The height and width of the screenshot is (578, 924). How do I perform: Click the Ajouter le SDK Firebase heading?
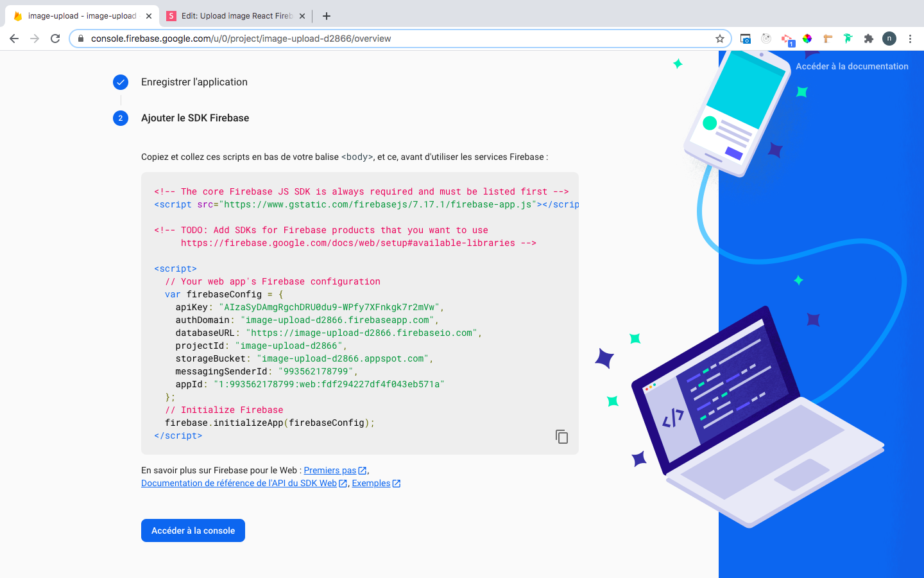(195, 118)
